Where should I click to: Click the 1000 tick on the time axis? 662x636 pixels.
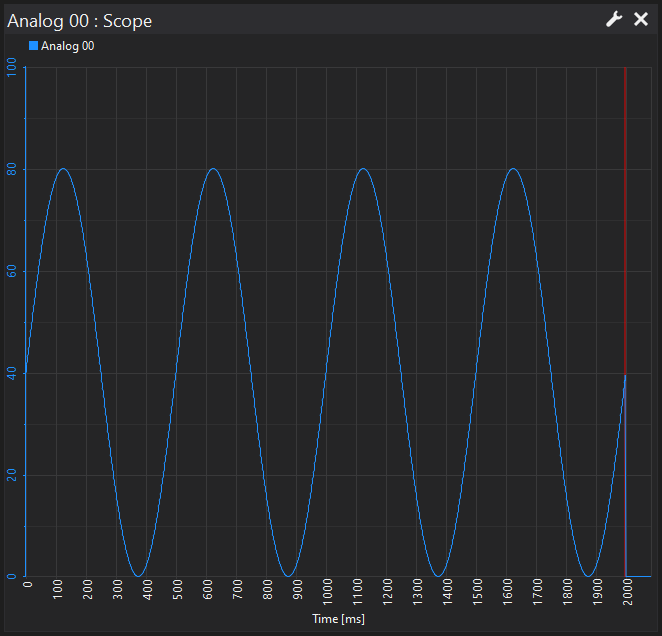pos(327,590)
